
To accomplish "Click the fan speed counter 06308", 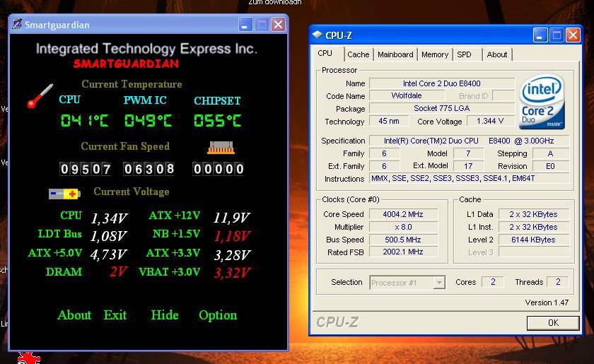I will (x=149, y=169).
